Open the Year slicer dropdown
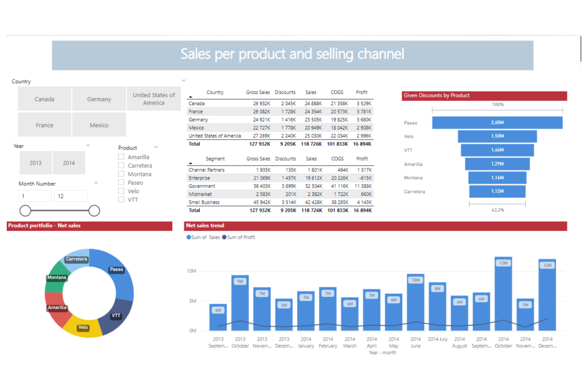The height and width of the screenshot is (392, 588). click(88, 145)
